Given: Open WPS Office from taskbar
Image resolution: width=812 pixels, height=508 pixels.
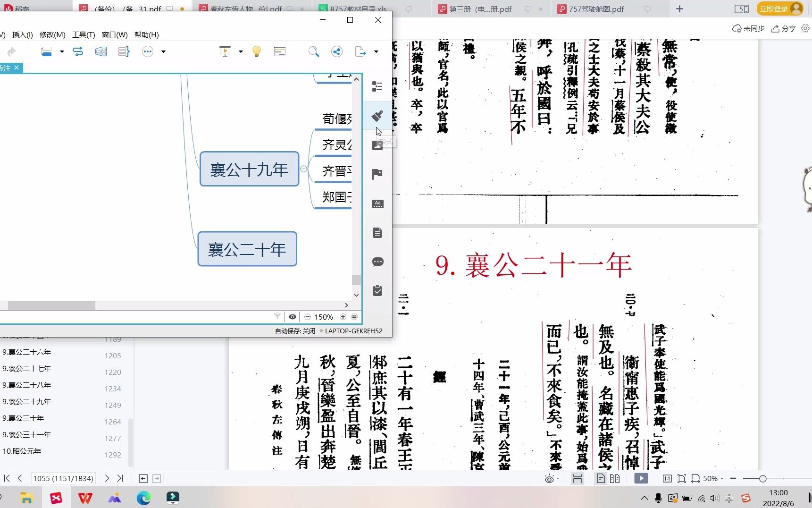Looking at the screenshot, I should pos(85,498).
